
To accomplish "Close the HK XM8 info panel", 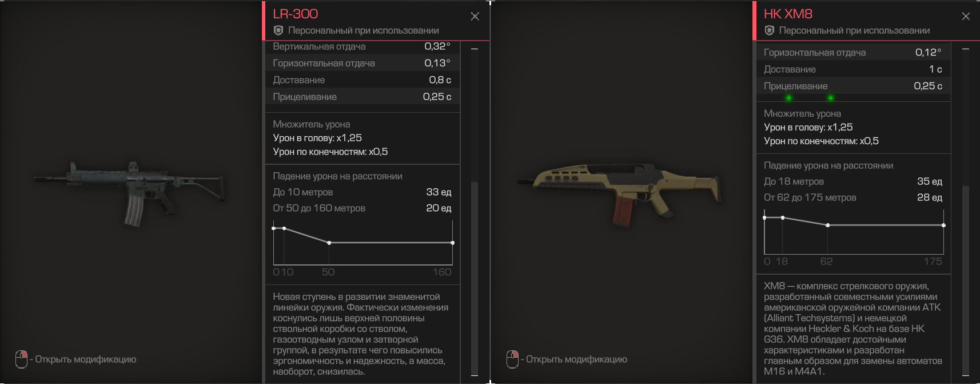I will 966,17.
